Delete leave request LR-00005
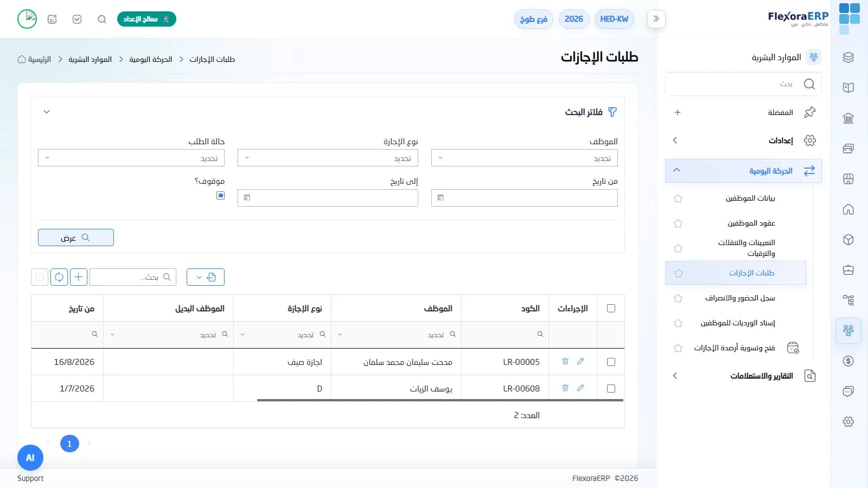Screen dimensions: 868x488 (x=565, y=362)
